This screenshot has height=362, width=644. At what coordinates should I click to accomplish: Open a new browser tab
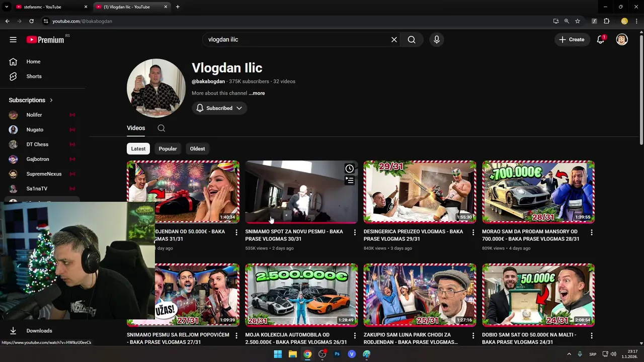point(178,7)
